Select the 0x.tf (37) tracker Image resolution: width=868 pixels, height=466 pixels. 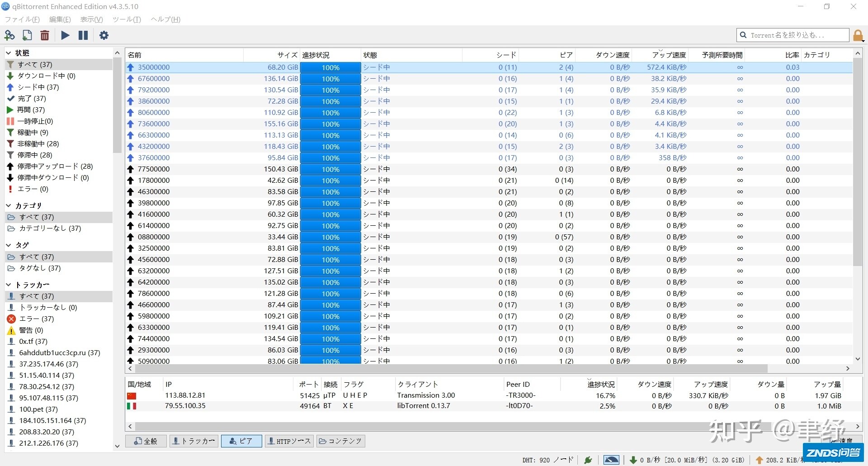pyautogui.click(x=59, y=342)
